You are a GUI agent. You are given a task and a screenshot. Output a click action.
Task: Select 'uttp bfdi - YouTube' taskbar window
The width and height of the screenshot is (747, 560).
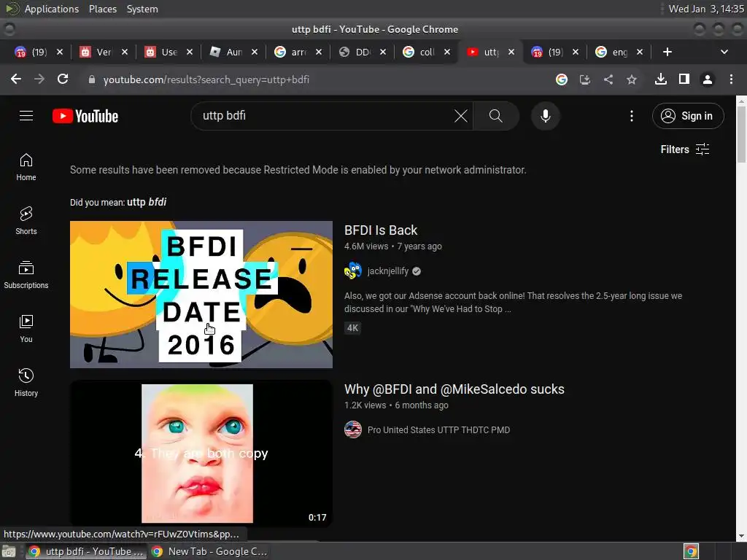point(86,551)
